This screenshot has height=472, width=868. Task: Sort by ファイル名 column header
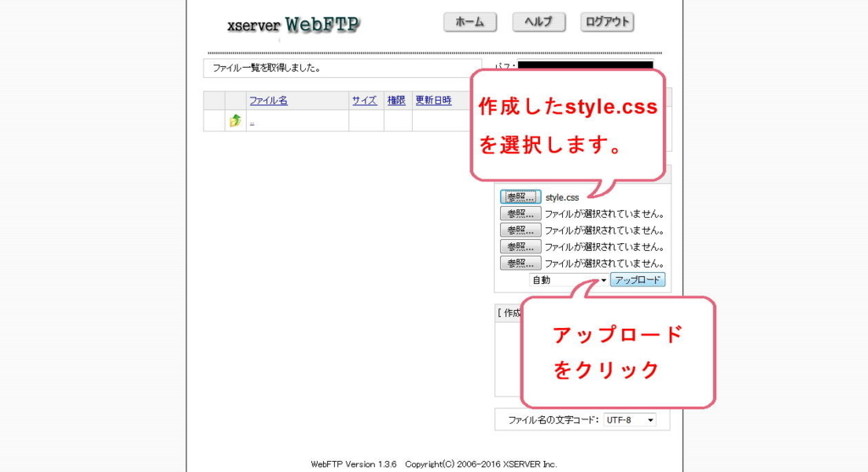[269, 100]
